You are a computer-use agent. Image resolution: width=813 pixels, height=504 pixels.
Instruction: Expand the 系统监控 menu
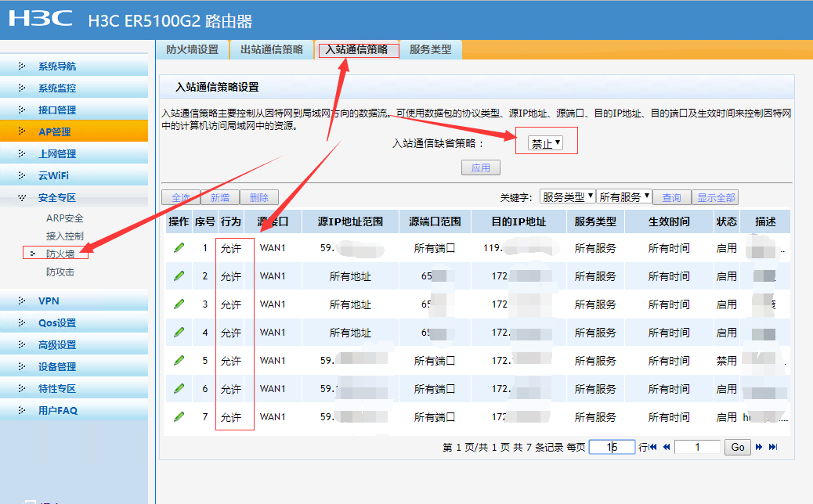pyautogui.click(x=74, y=88)
